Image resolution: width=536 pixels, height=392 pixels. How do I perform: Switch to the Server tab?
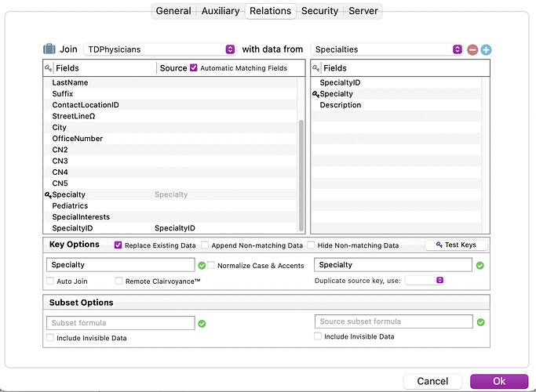click(x=363, y=11)
